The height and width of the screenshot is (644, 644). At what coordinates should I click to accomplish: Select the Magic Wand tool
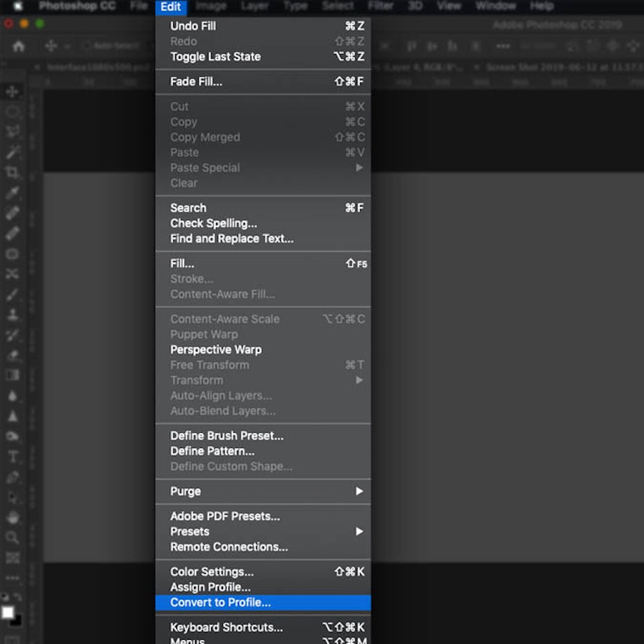click(12, 152)
